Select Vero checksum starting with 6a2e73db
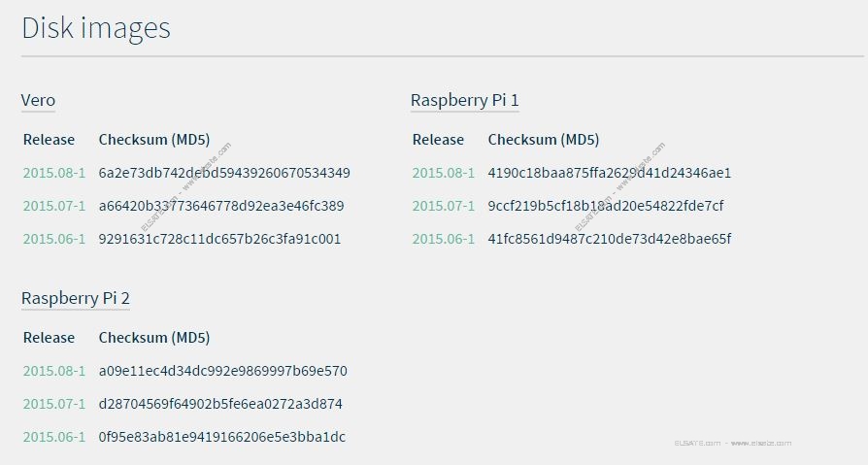The height and width of the screenshot is (465, 868). point(224,173)
